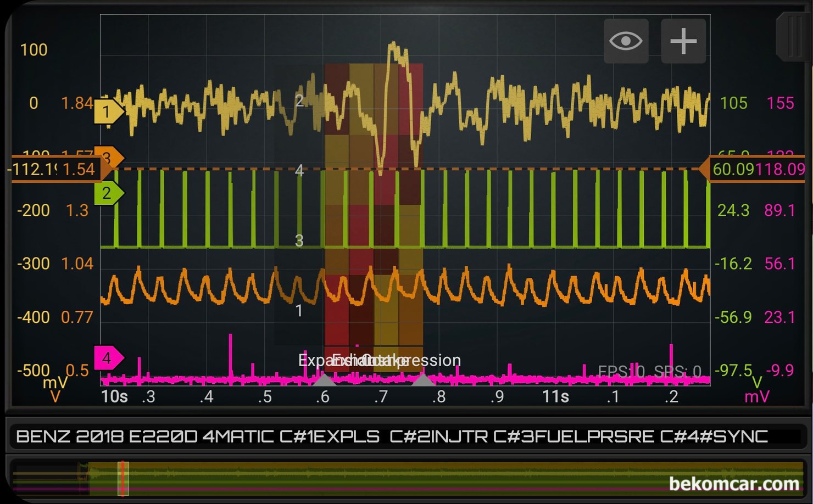
Task: Click the magenta 89.1 scale value
Action: coord(780,210)
